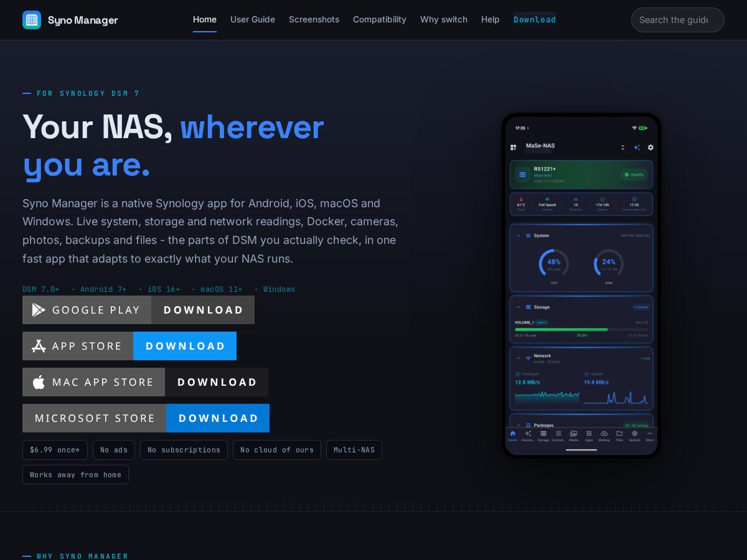
Task: Focus the Search the guide field
Action: pyautogui.click(x=678, y=20)
